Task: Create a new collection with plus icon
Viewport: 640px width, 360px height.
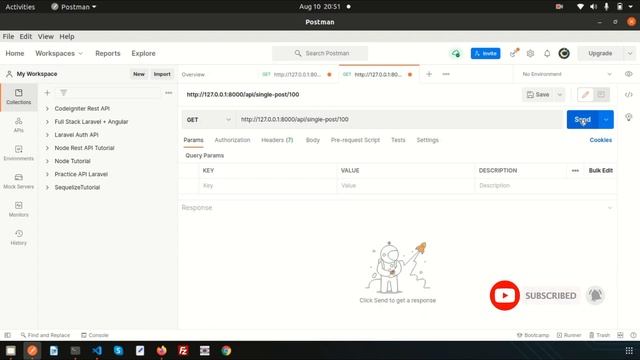Action: tap(47, 93)
